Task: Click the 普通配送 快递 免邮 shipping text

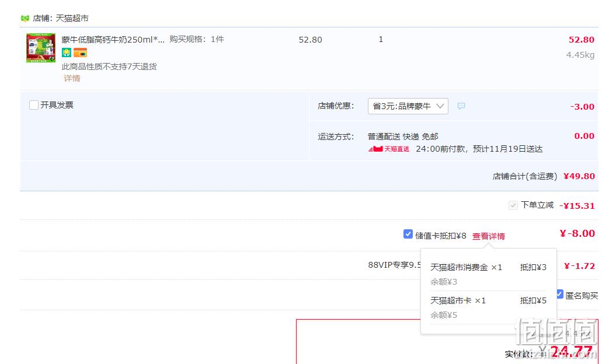Action: pos(403,136)
